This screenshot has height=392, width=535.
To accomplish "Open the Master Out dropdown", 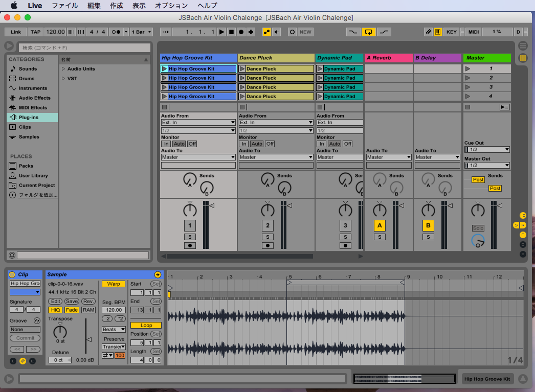I will pos(487,165).
